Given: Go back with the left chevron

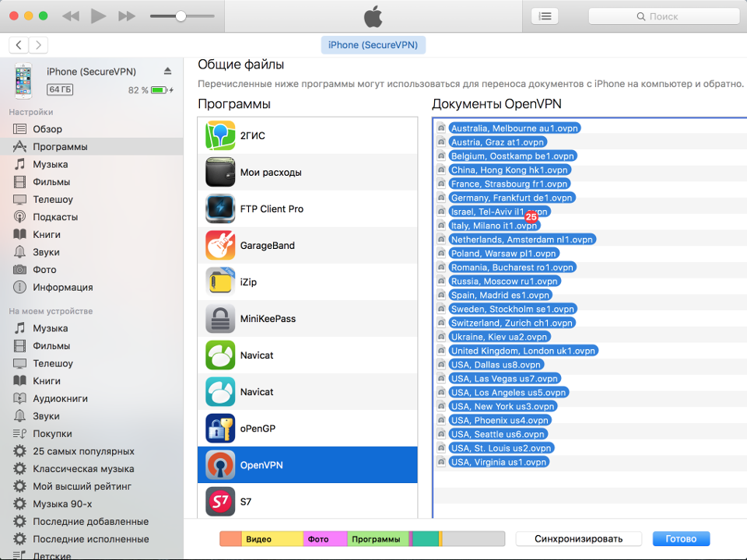Looking at the screenshot, I should (x=19, y=45).
